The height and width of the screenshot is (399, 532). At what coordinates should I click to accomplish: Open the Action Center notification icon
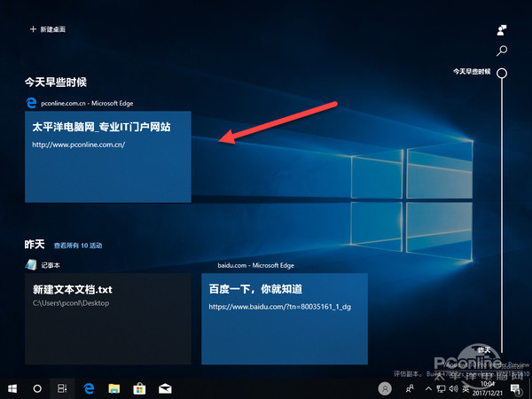515,389
